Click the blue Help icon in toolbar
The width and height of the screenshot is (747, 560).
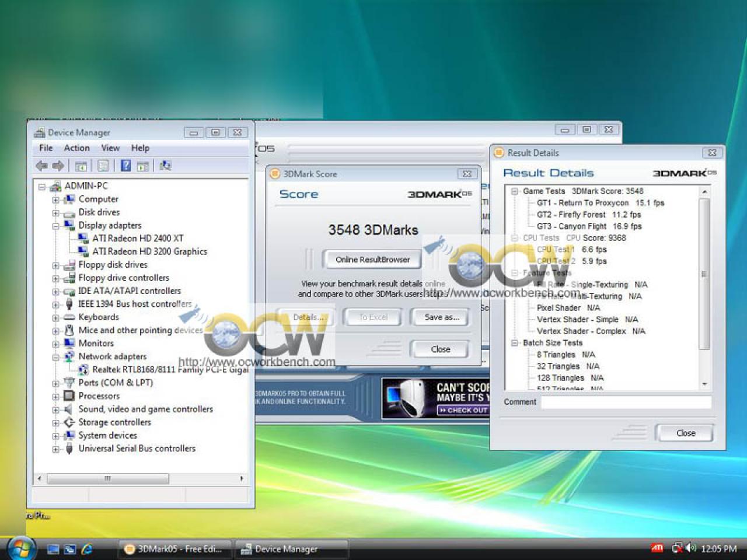(x=125, y=166)
